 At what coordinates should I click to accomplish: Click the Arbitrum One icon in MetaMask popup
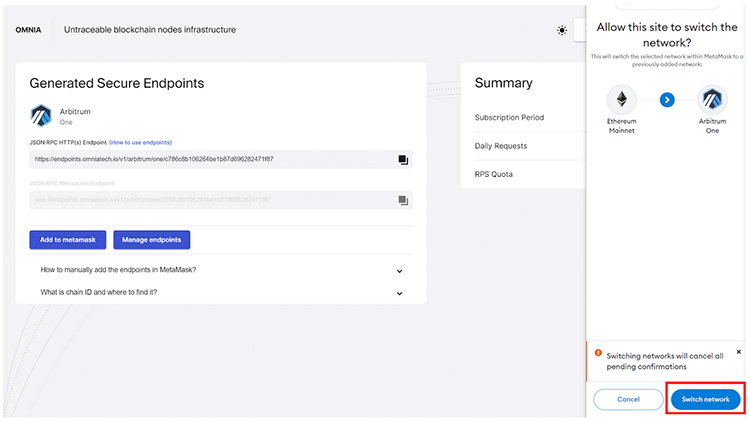712,100
